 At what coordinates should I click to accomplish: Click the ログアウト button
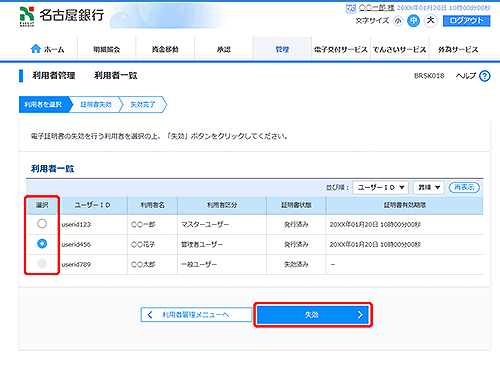pos(466,21)
